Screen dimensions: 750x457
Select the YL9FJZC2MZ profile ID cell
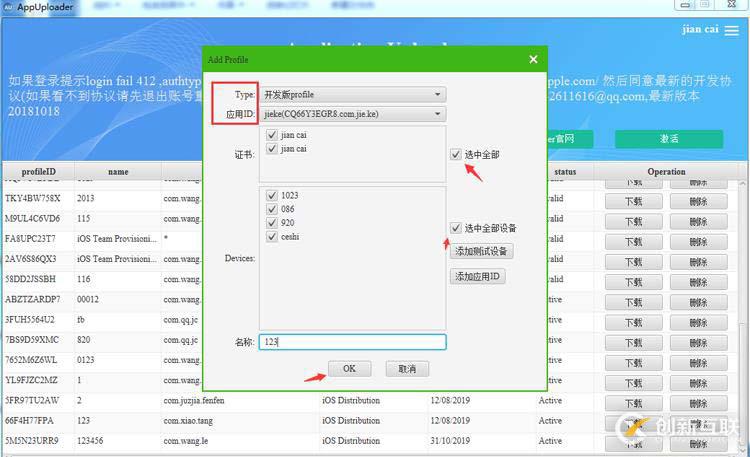(38, 380)
